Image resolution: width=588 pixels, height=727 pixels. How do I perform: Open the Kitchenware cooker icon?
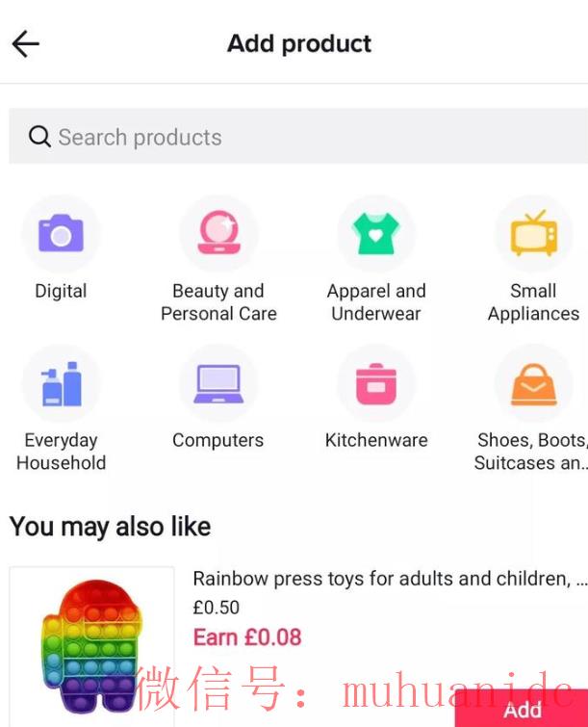pyautogui.click(x=375, y=383)
